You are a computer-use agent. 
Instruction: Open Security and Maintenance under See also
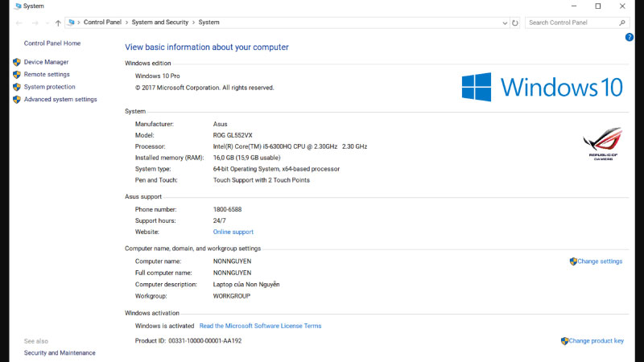point(60,352)
